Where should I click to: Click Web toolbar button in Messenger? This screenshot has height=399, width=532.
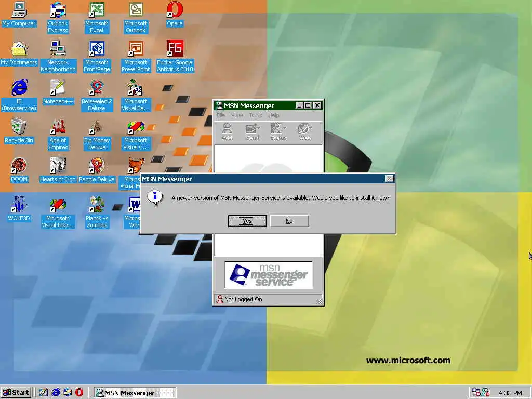point(304,131)
